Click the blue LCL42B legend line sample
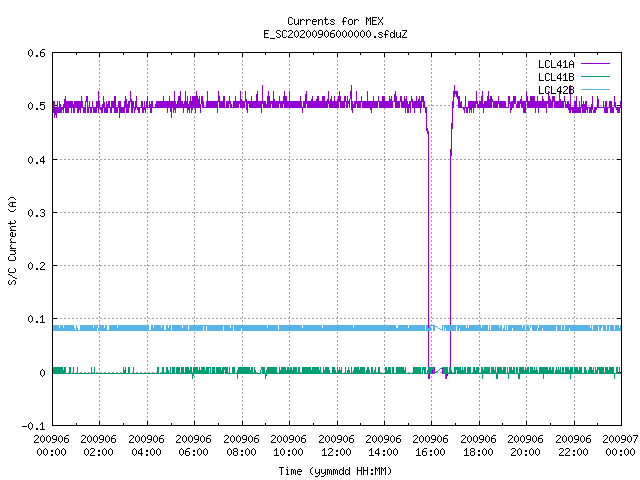 595,89
